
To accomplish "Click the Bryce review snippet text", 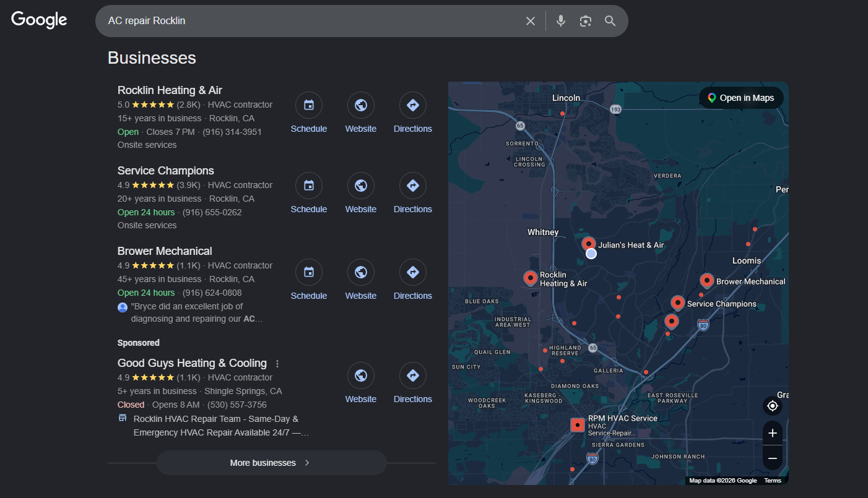I will click(197, 313).
